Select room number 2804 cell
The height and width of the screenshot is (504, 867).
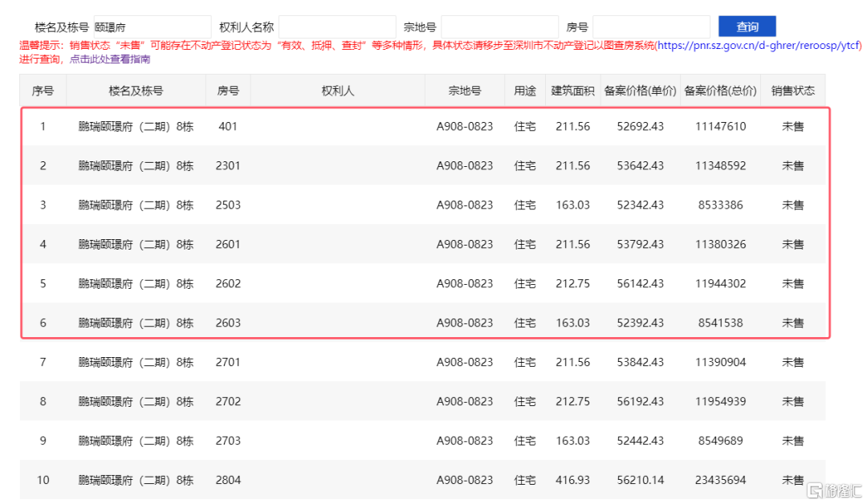point(228,480)
